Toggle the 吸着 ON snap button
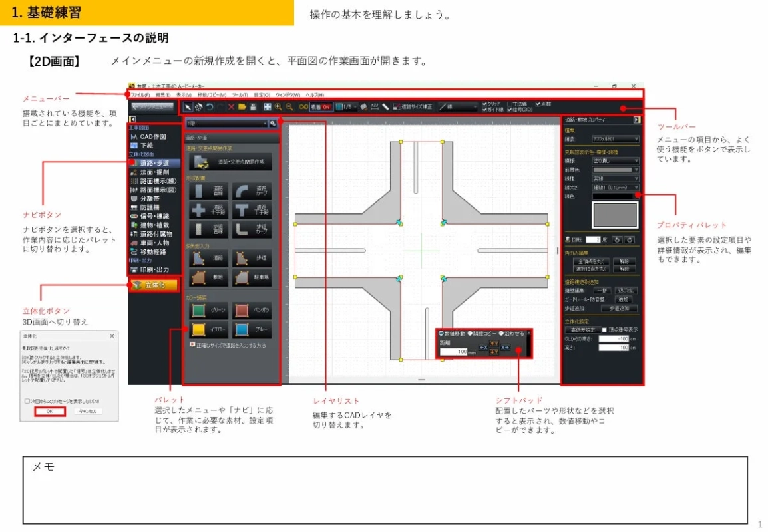The image size is (768, 532). pos(321,106)
